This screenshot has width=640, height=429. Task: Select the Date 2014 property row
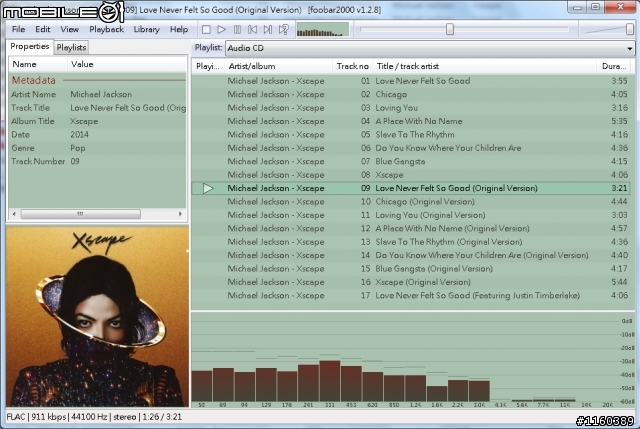pos(97,135)
